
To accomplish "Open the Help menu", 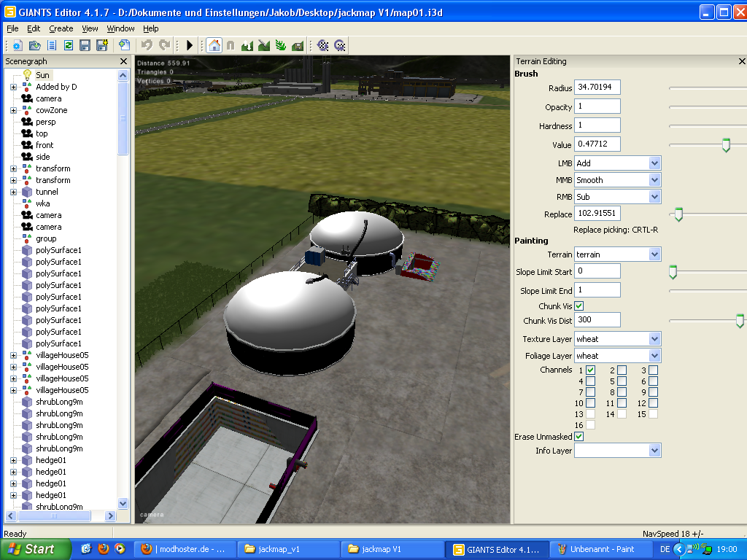I will [150, 28].
